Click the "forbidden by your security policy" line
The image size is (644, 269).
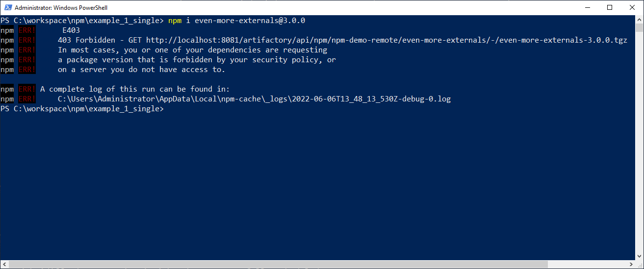196,60
